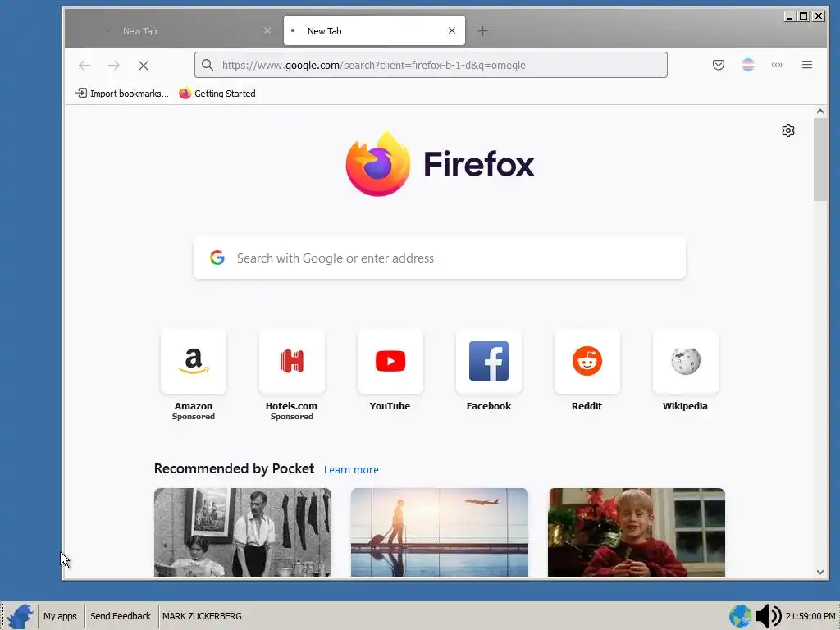Click MARK ZUCKERBERG taskbar item
This screenshot has height=630, width=840.
202,616
